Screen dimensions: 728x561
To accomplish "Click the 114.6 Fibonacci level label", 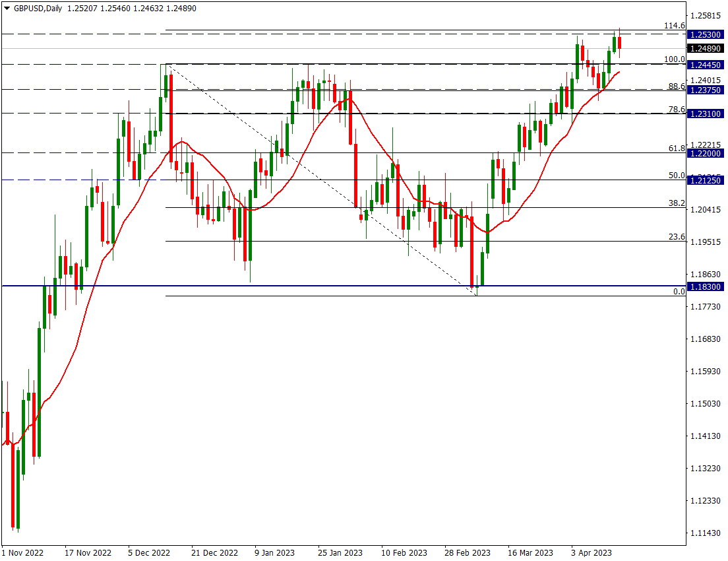I will coord(674,26).
